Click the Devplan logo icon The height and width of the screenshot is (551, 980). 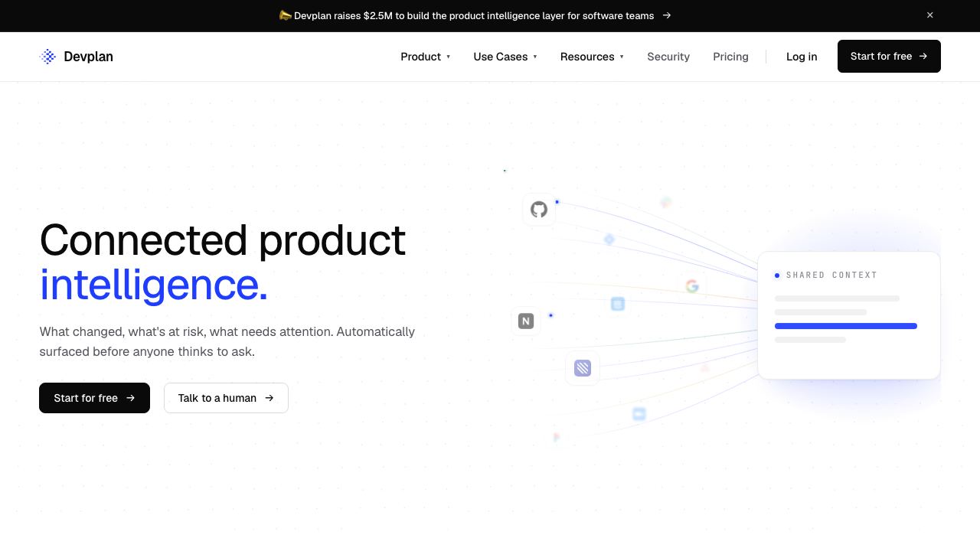point(48,57)
